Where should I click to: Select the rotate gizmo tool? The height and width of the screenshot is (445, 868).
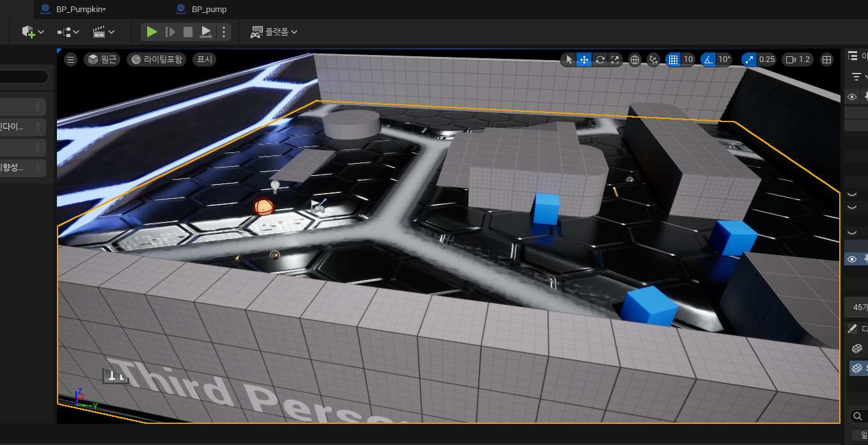point(599,59)
